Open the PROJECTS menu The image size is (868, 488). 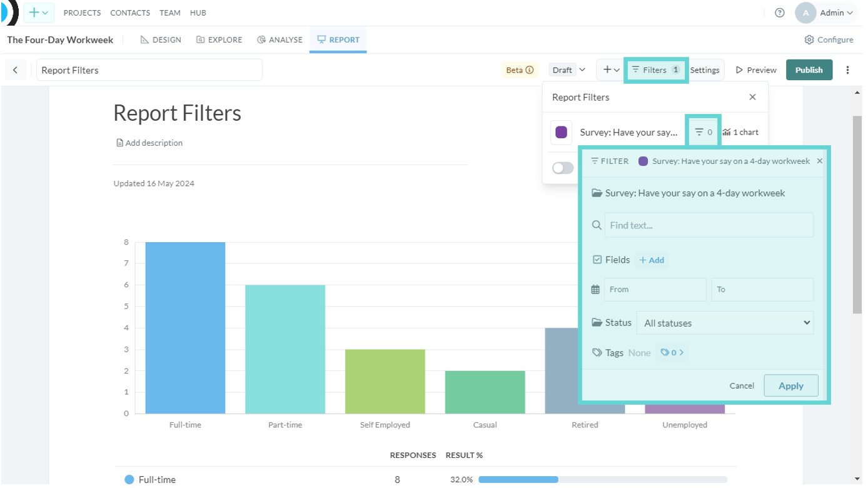(x=83, y=13)
